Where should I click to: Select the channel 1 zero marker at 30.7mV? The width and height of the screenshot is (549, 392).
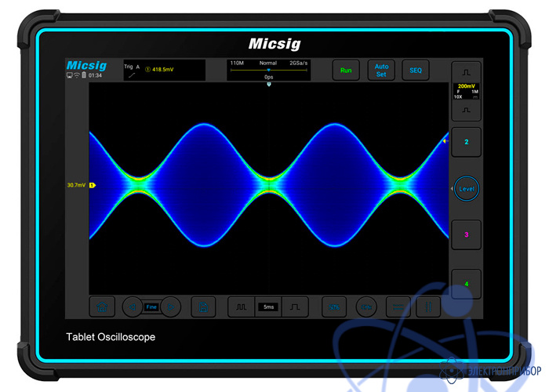point(92,186)
